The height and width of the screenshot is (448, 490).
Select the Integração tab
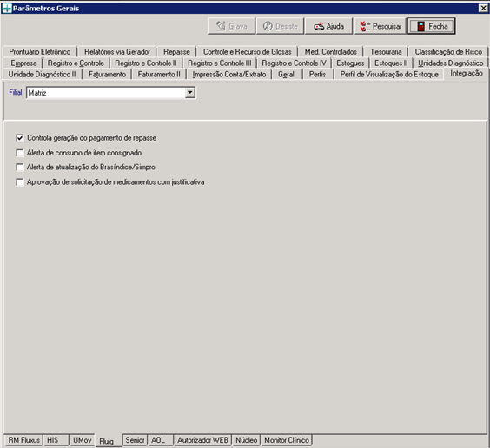pos(467,74)
